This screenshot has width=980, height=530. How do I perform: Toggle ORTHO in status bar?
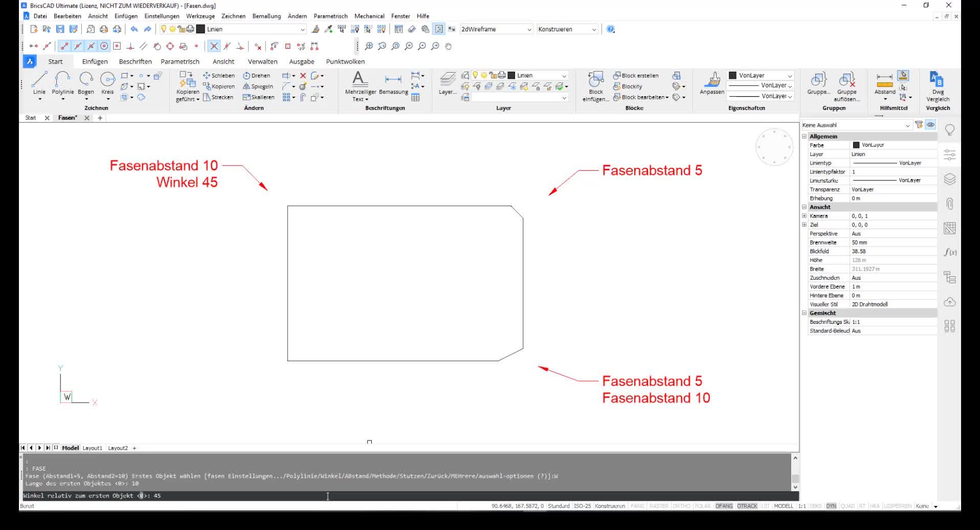(681, 506)
